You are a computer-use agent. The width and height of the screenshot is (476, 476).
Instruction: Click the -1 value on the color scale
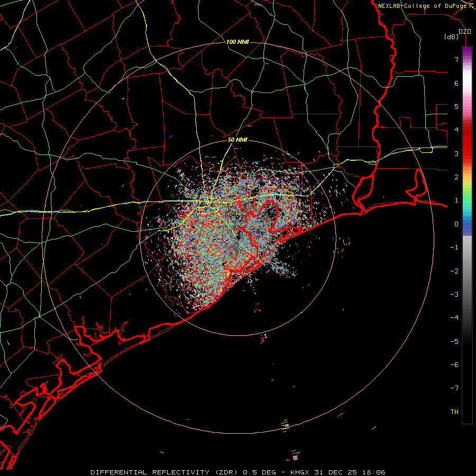(x=454, y=248)
